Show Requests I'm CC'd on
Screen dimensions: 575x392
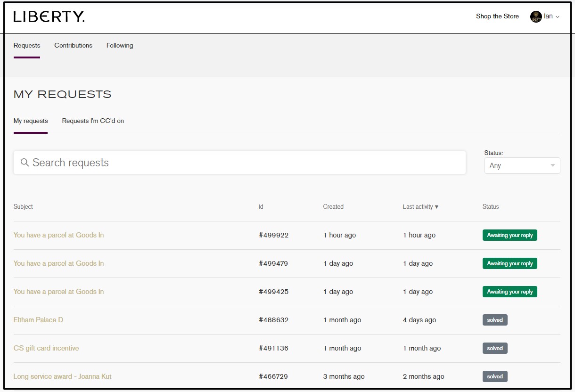(93, 121)
